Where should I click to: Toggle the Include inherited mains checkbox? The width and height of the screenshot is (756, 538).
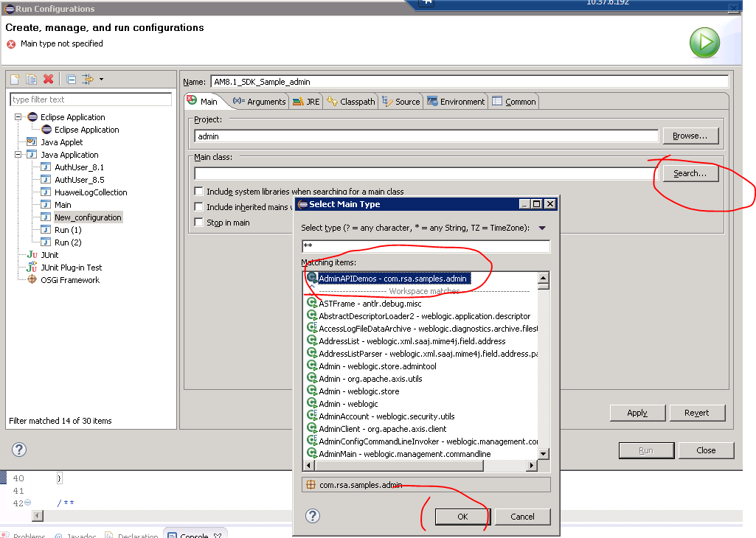click(x=199, y=207)
